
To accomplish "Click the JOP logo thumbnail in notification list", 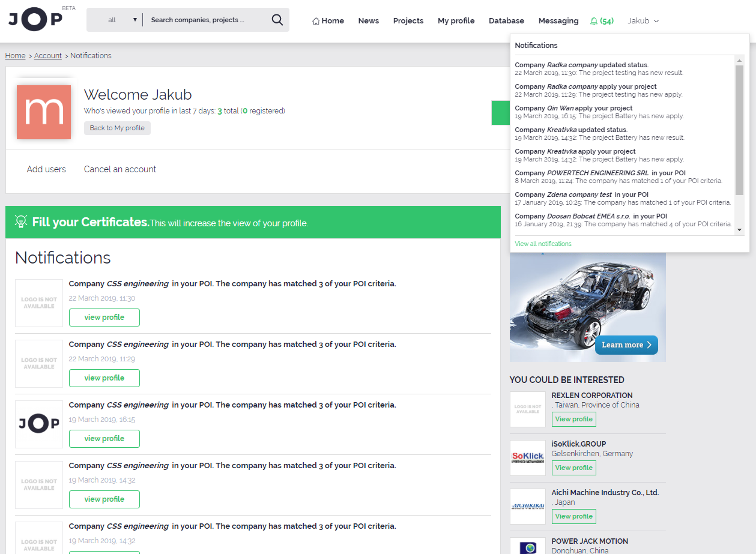I will [x=39, y=424].
